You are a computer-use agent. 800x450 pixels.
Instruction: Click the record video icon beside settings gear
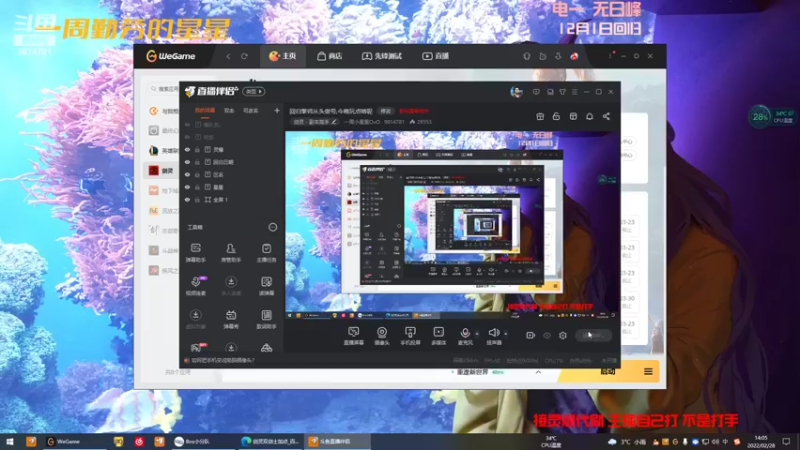[531, 335]
